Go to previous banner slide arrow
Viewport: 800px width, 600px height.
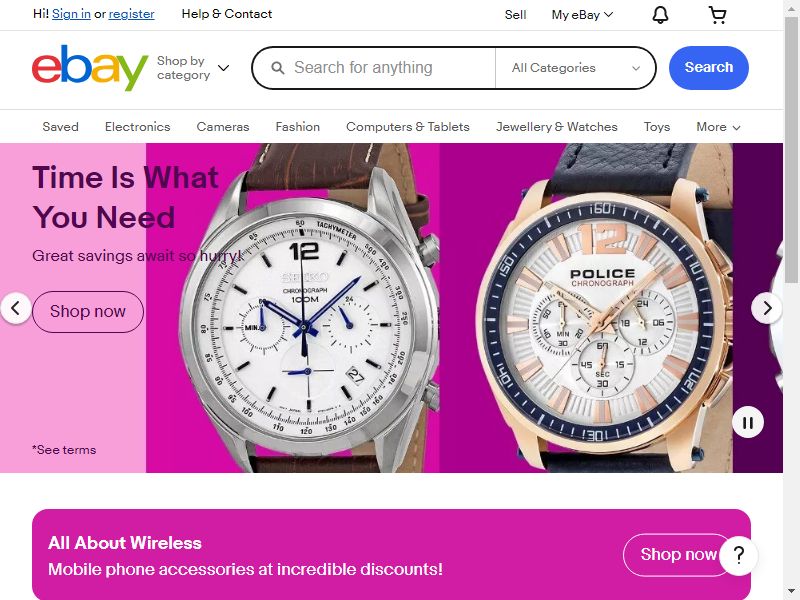coord(15,308)
